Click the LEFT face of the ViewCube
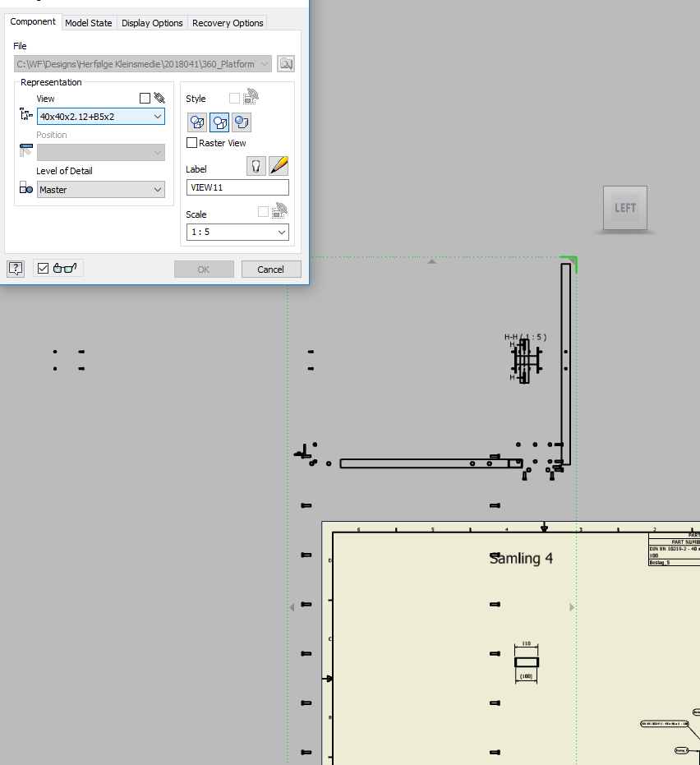Image resolution: width=700 pixels, height=765 pixels. click(625, 208)
